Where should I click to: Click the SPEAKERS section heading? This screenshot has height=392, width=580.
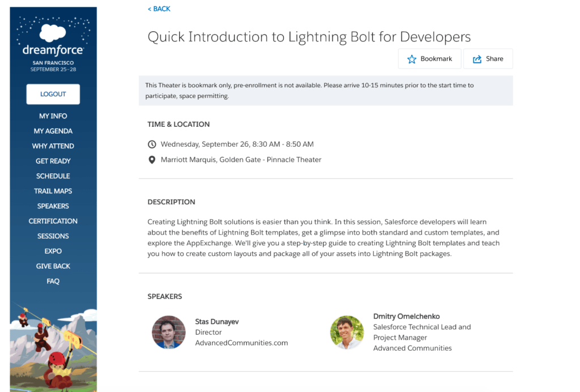point(165,297)
